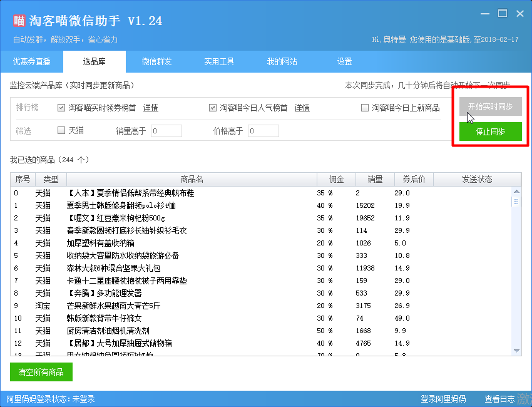Viewport: 532px width, 407px height.
Task: Open the 我的网站 tab
Action: click(x=282, y=61)
